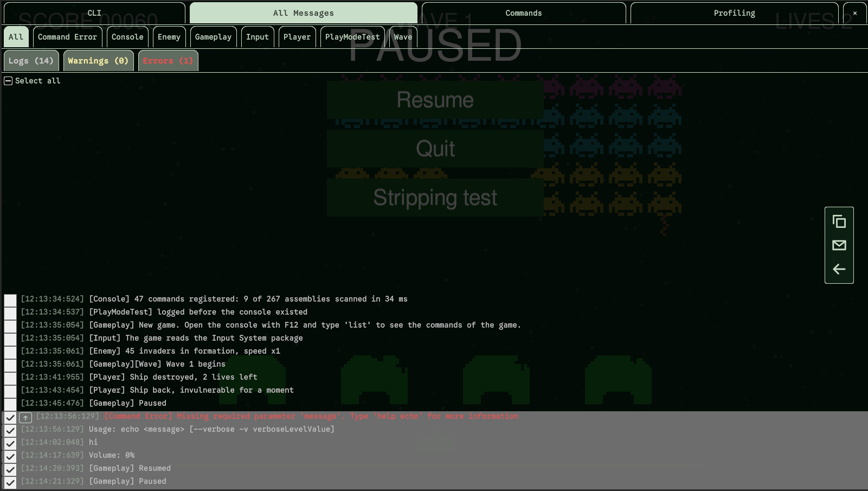Filter by the All category
868x491 pixels.
[x=16, y=37]
